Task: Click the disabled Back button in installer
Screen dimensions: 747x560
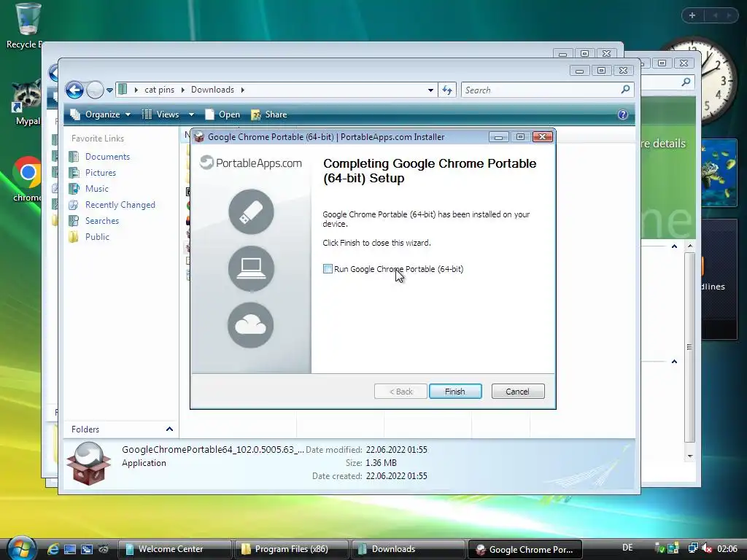Action: click(x=400, y=392)
